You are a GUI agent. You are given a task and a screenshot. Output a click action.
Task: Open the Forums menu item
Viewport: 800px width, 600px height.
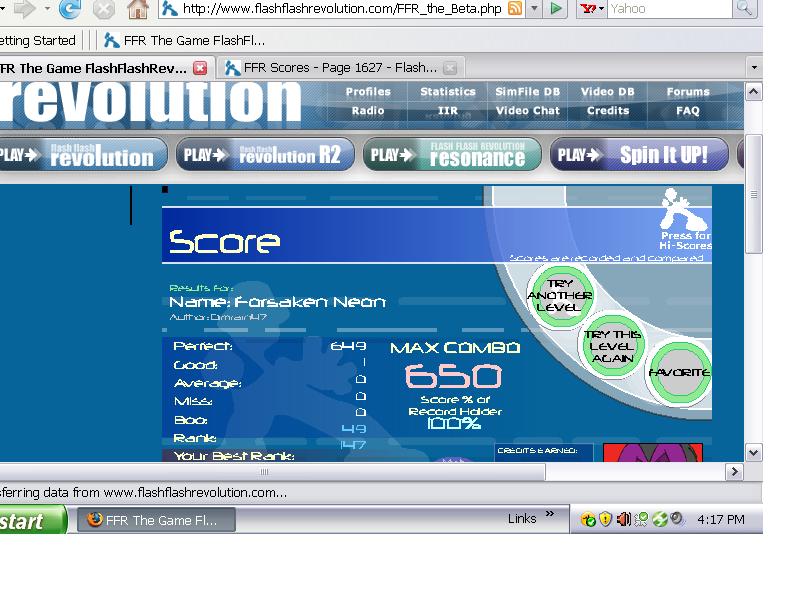(688, 92)
